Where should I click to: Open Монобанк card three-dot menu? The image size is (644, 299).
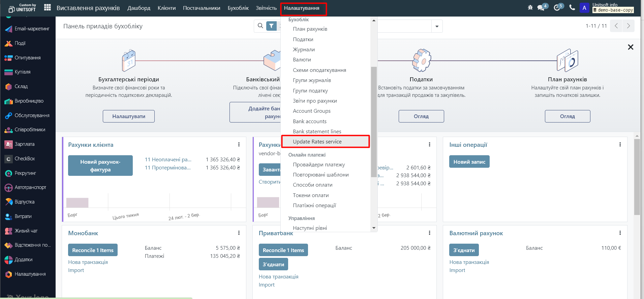click(x=239, y=233)
